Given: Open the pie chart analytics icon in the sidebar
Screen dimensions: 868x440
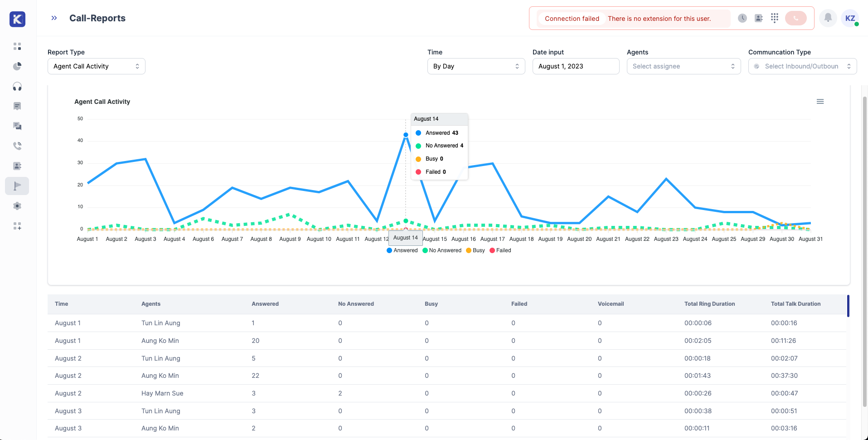Looking at the screenshot, I should coord(17,66).
